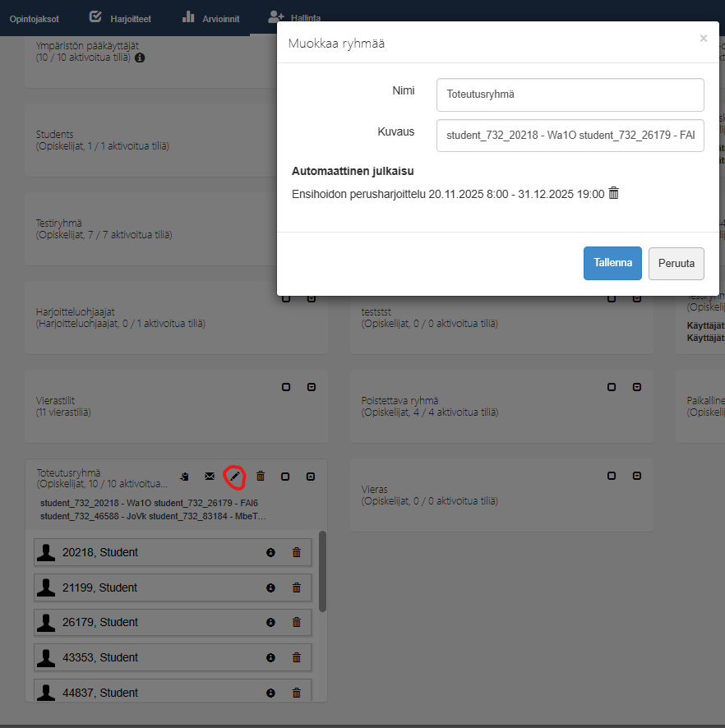Expand the Vieras group card
Viewport: 725px width, 728px height.
tap(637, 476)
